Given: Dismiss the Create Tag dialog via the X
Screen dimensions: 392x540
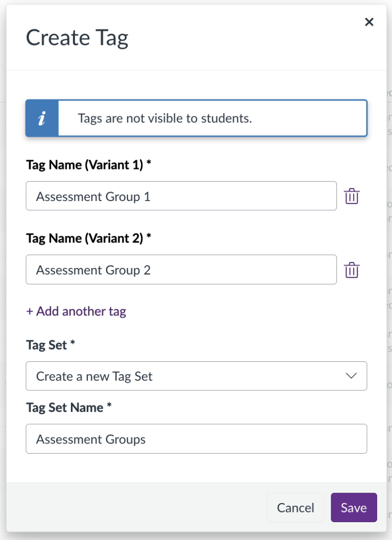Looking at the screenshot, I should 369,22.
